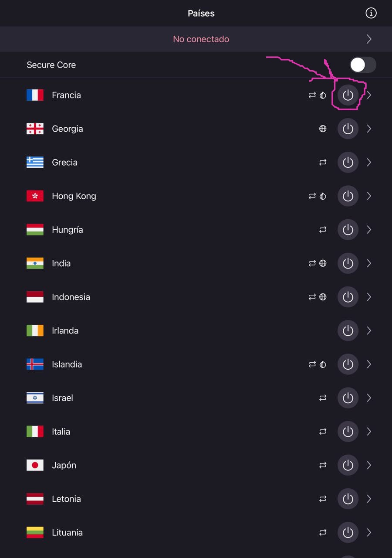This screenshot has width=392, height=558.
Task: Expand Islandia servers with the chevron
Action: [x=369, y=364]
